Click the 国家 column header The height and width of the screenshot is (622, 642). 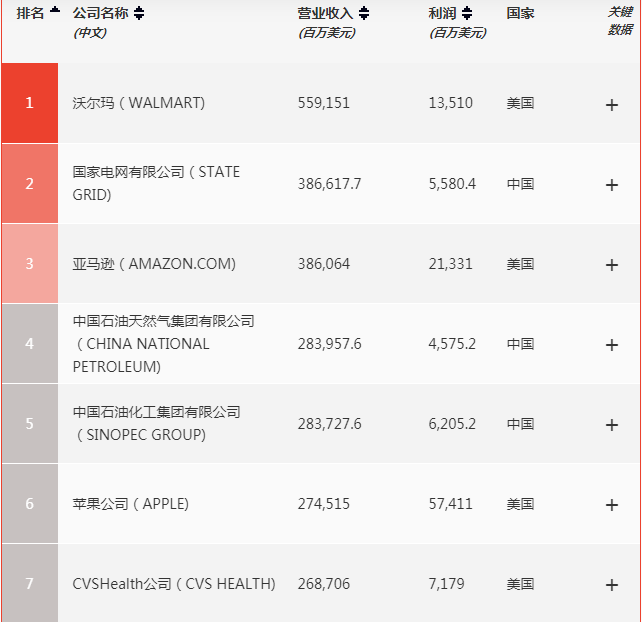tap(520, 14)
